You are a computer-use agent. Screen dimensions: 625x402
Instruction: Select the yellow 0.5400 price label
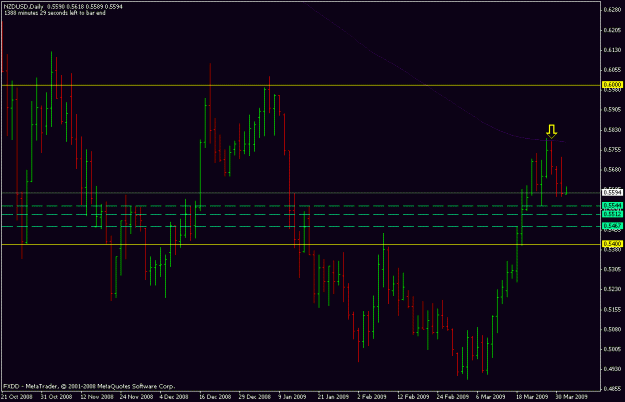pos(613,244)
